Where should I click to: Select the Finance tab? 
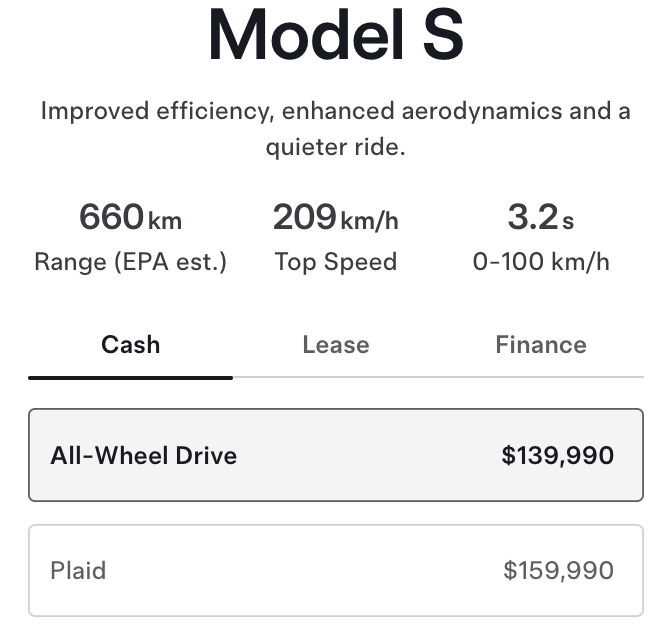click(540, 345)
